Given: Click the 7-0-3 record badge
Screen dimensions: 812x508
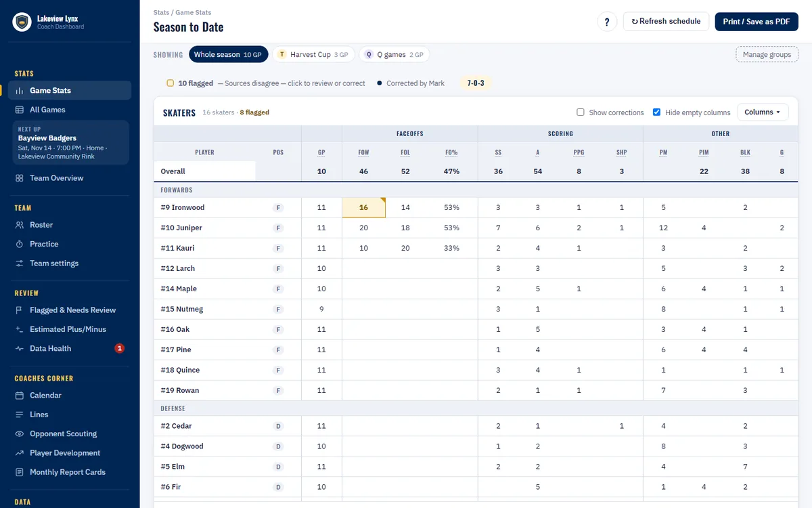Looking at the screenshot, I should coord(476,83).
